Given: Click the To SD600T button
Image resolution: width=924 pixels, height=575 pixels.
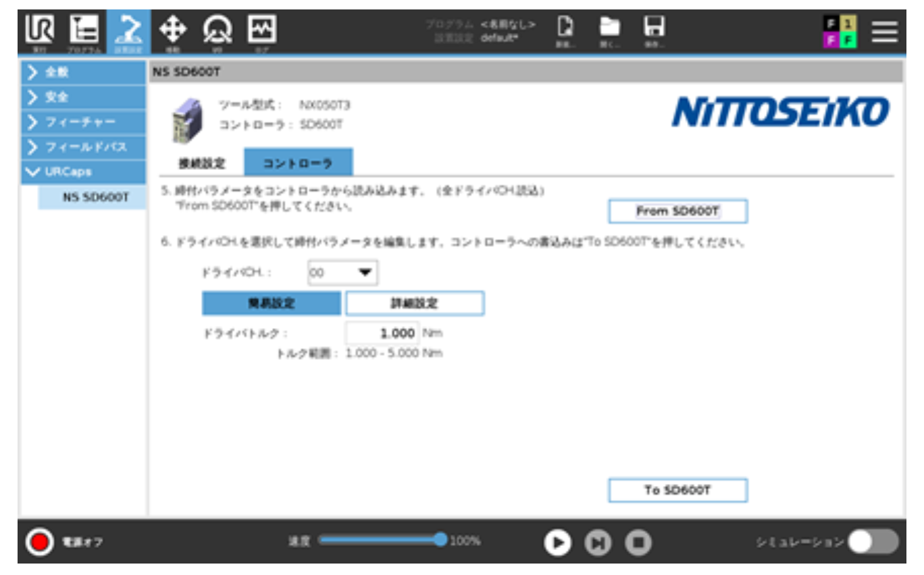Looking at the screenshot, I should pos(678,491).
